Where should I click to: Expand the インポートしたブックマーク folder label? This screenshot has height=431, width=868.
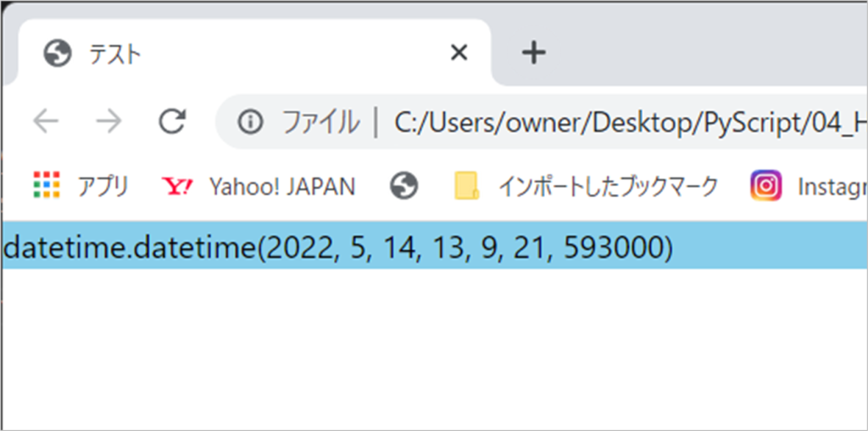click(608, 185)
